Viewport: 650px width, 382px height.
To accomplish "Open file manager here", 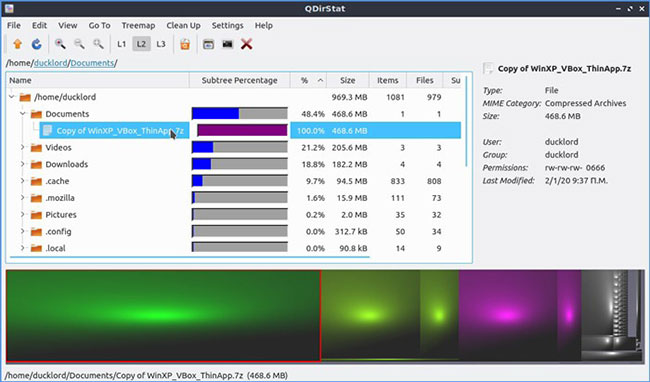I will click(208, 44).
